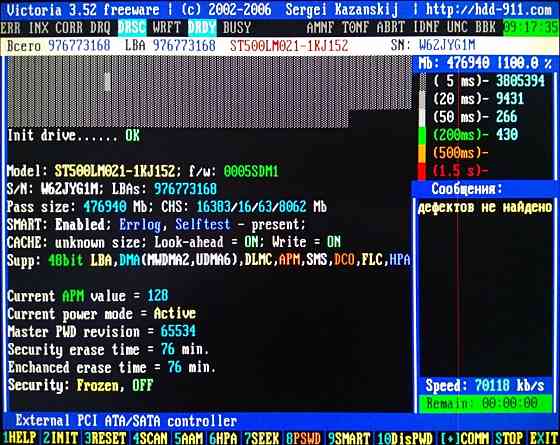The height and width of the screenshot is (445, 560).
Task: Click 3RESET in the function bar
Action: click(x=105, y=438)
